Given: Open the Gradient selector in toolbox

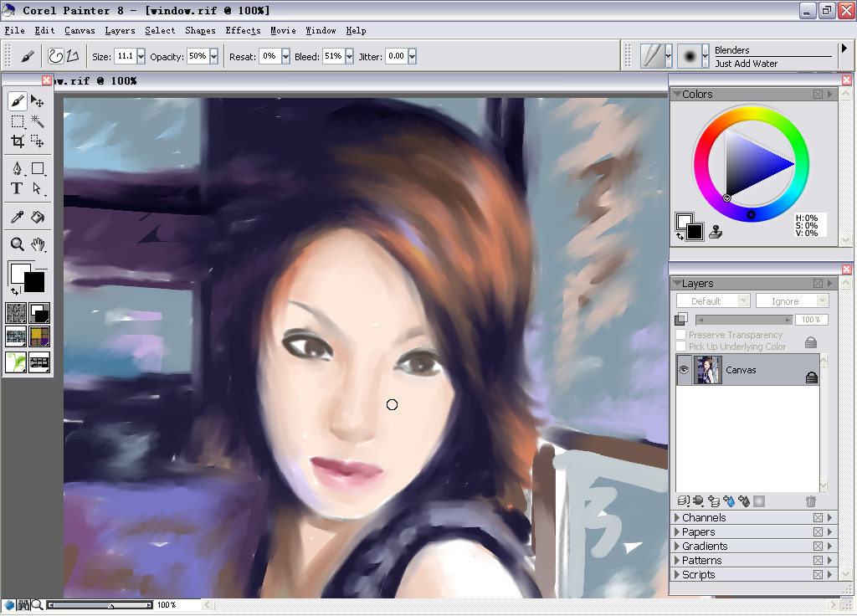Looking at the screenshot, I should (x=39, y=313).
